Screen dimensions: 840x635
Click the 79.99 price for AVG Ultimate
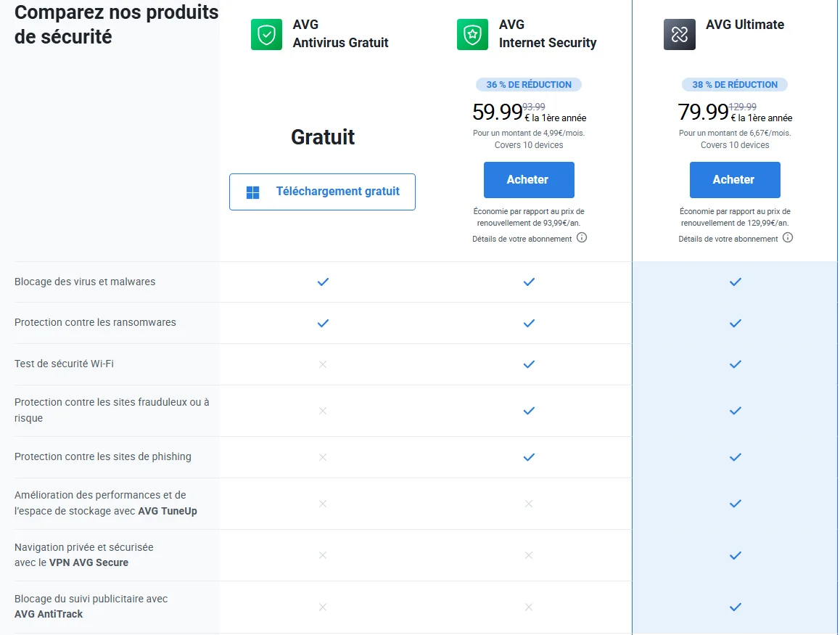[703, 112]
